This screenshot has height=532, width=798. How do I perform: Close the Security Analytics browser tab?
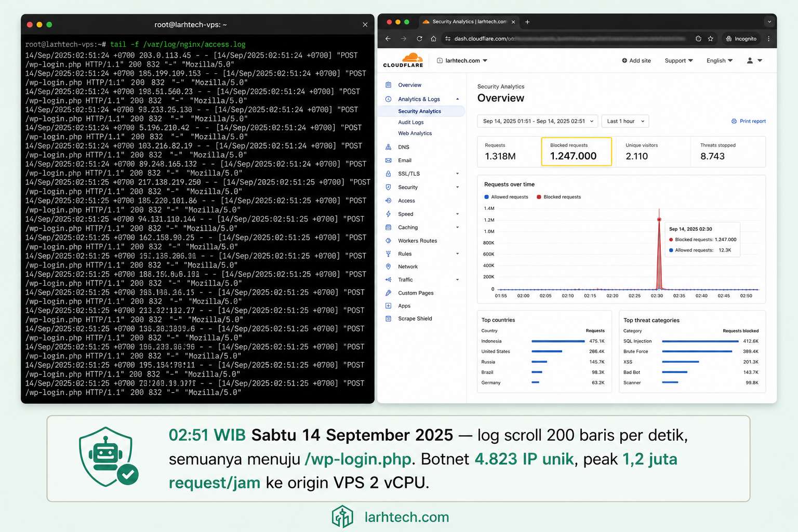coord(513,22)
